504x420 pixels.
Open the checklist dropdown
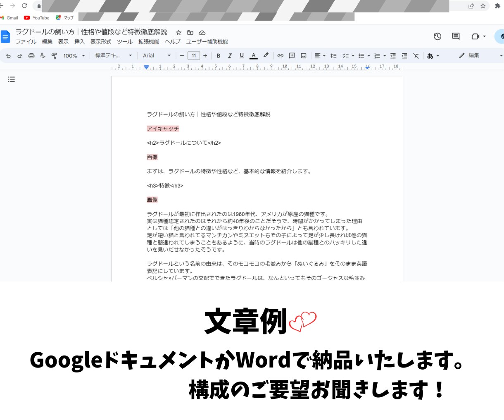348,56
